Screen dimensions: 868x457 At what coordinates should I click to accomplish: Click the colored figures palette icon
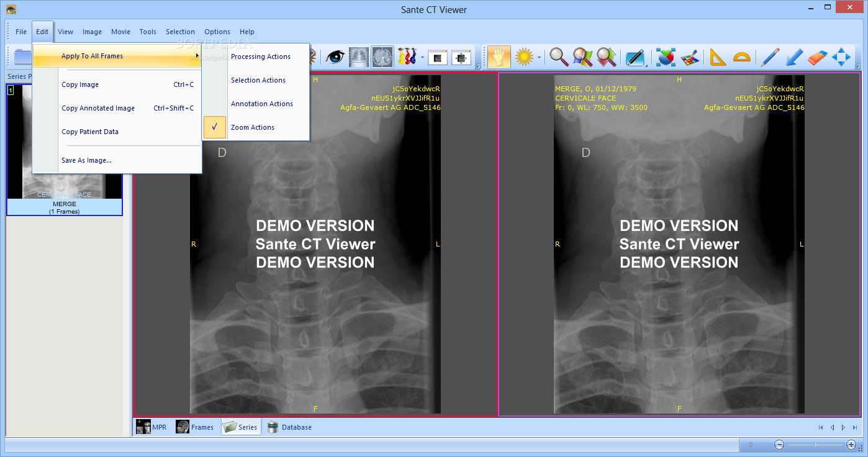pyautogui.click(x=407, y=57)
